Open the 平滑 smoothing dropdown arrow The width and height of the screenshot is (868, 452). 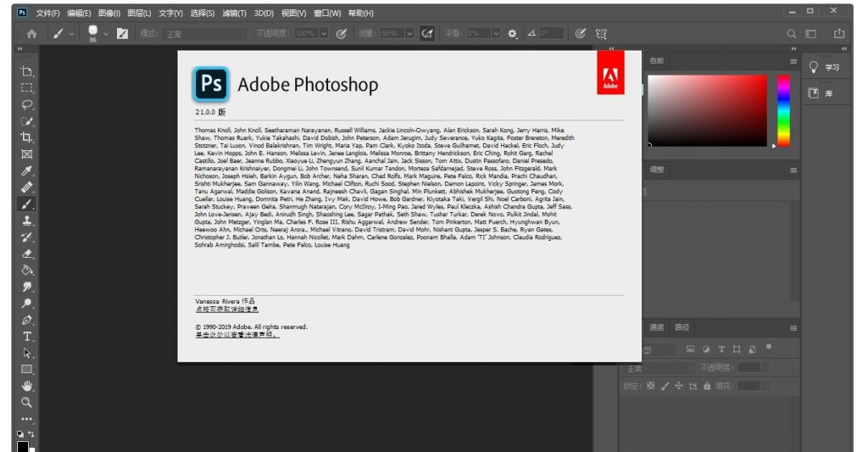click(x=496, y=34)
